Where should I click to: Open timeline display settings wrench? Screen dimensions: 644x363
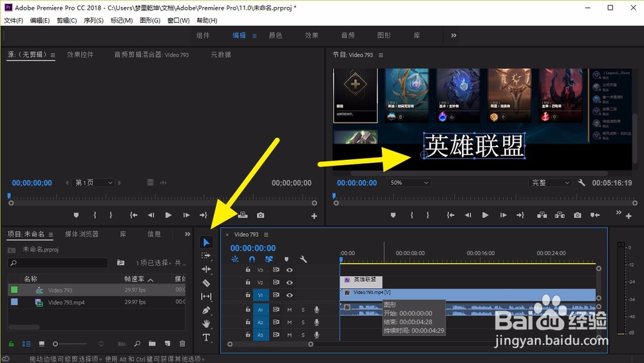303,259
